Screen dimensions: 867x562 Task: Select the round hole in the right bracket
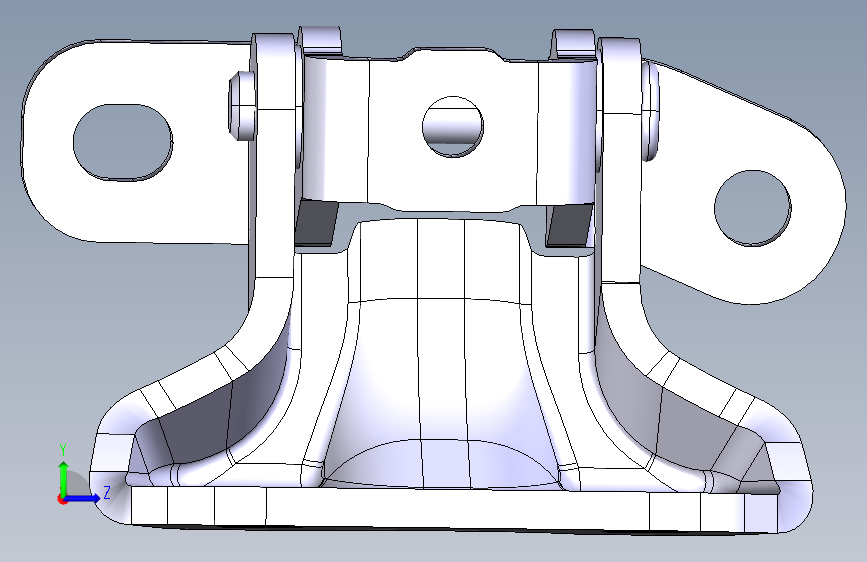click(753, 208)
